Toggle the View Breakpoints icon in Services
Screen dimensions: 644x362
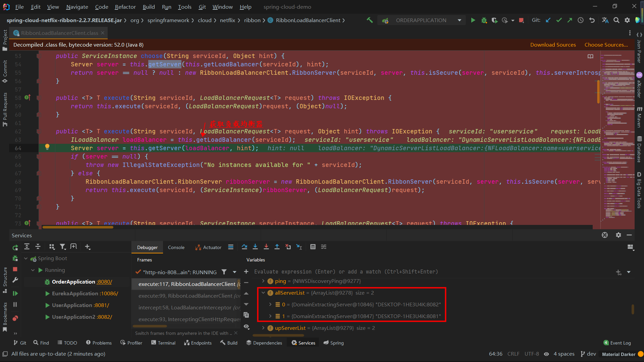click(15, 318)
